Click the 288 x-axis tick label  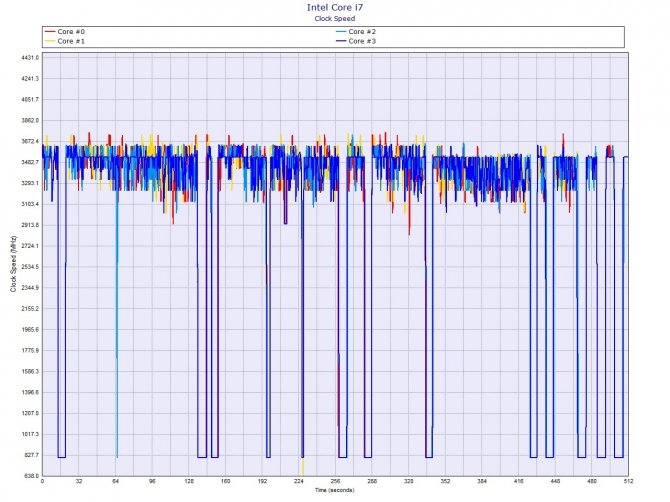[x=372, y=481]
